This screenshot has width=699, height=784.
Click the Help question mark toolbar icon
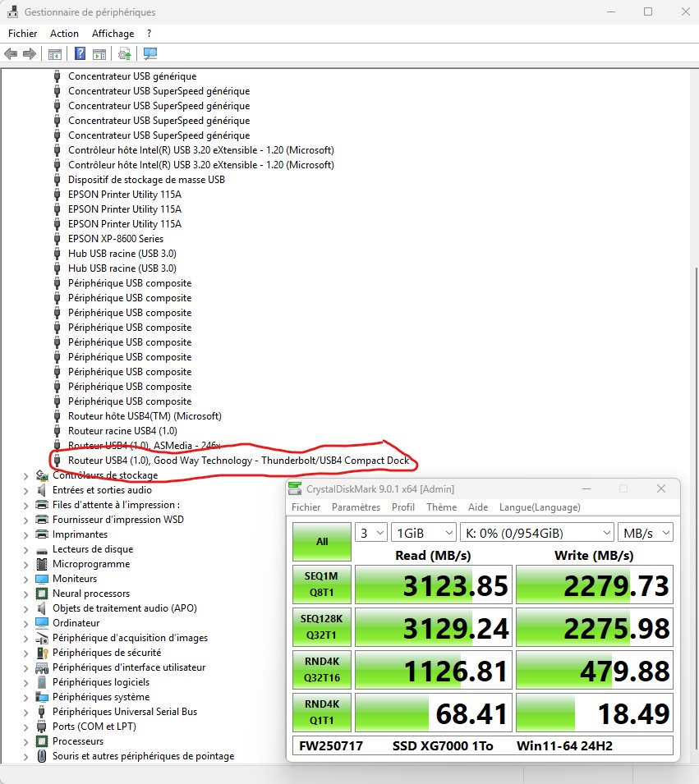[x=80, y=54]
